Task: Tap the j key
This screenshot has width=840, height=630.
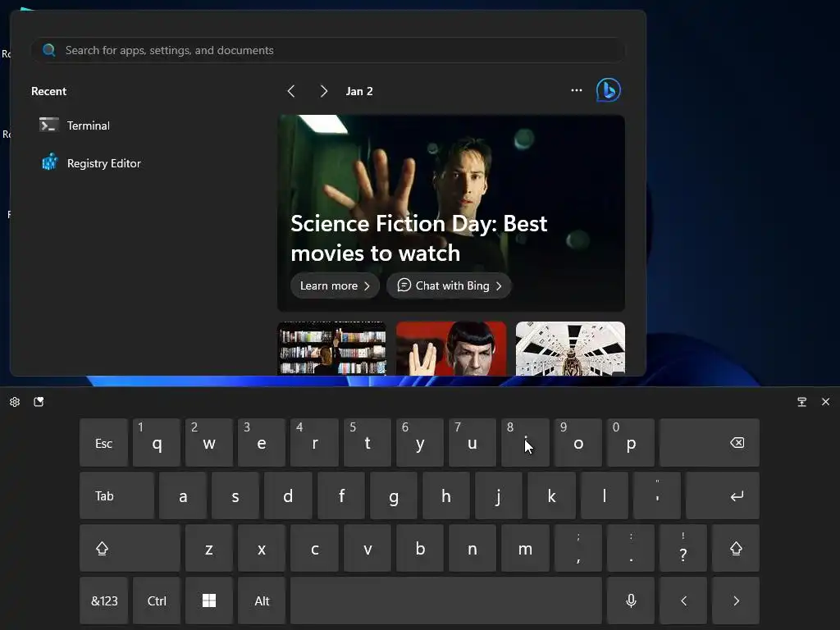Action: point(498,495)
